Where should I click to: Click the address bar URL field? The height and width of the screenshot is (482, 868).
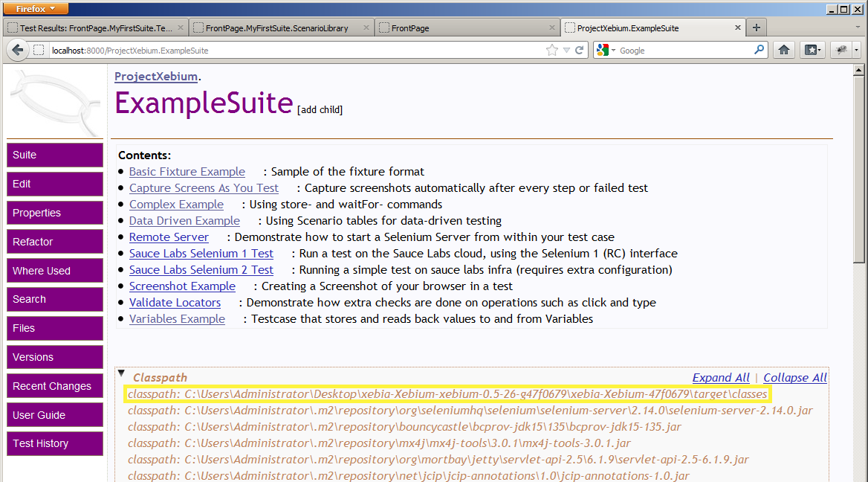297,51
